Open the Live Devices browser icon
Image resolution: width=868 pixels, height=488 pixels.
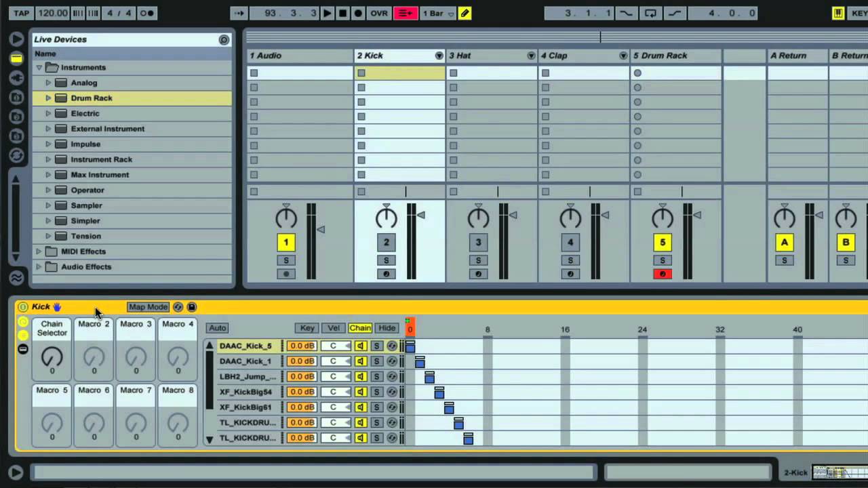point(16,59)
